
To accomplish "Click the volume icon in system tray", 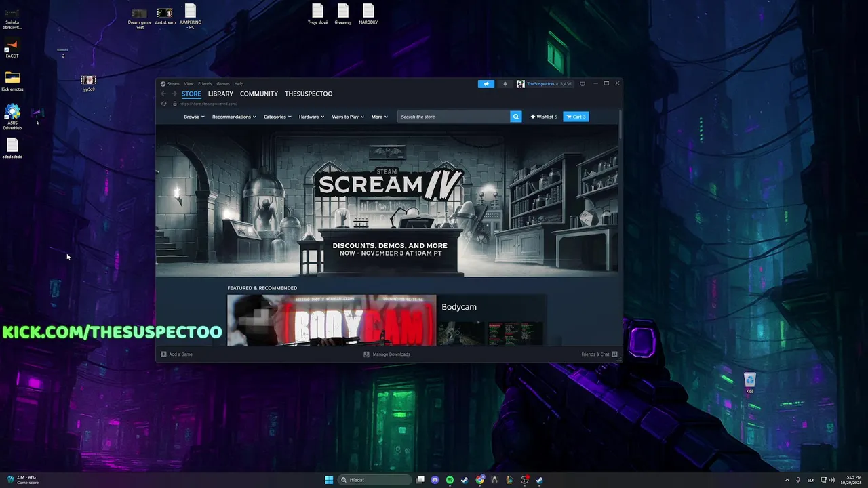I will tap(832, 480).
